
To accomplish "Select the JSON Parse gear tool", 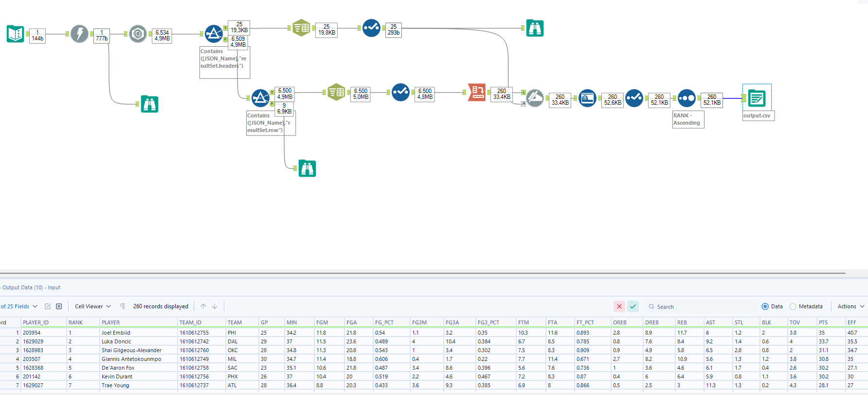I will click(138, 34).
